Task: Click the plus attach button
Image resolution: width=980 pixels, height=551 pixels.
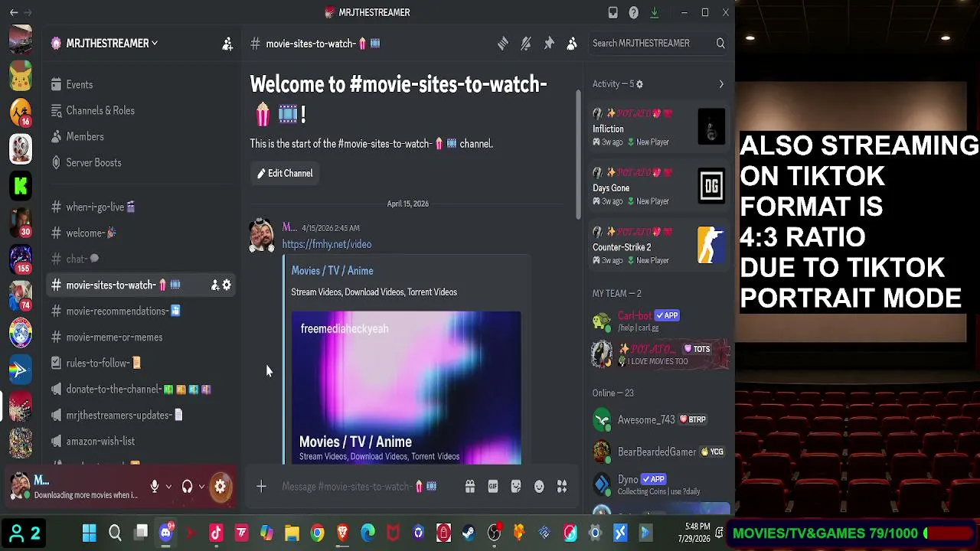Action: 261,487
